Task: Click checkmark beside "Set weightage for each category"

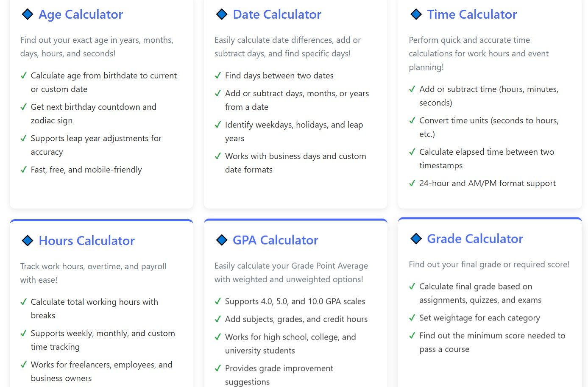Action: (x=412, y=318)
